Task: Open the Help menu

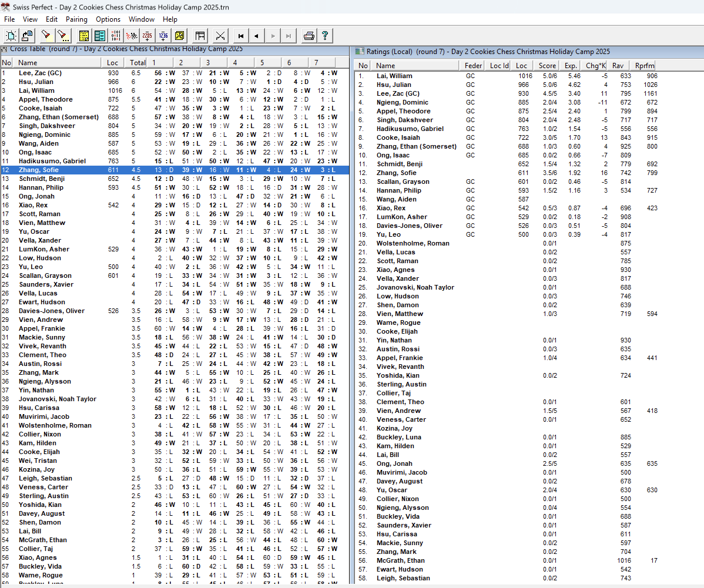Action: (170, 19)
